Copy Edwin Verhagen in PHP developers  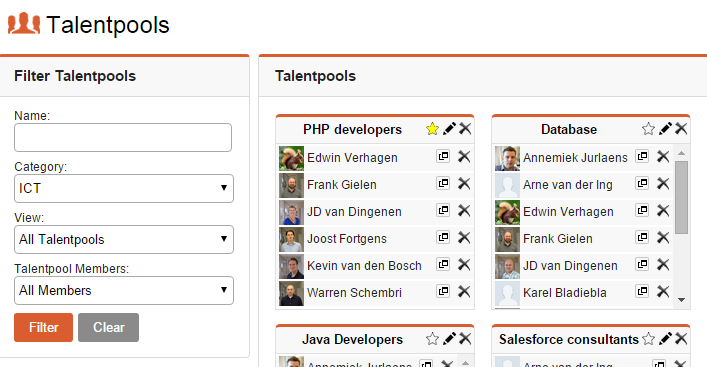coord(443,156)
